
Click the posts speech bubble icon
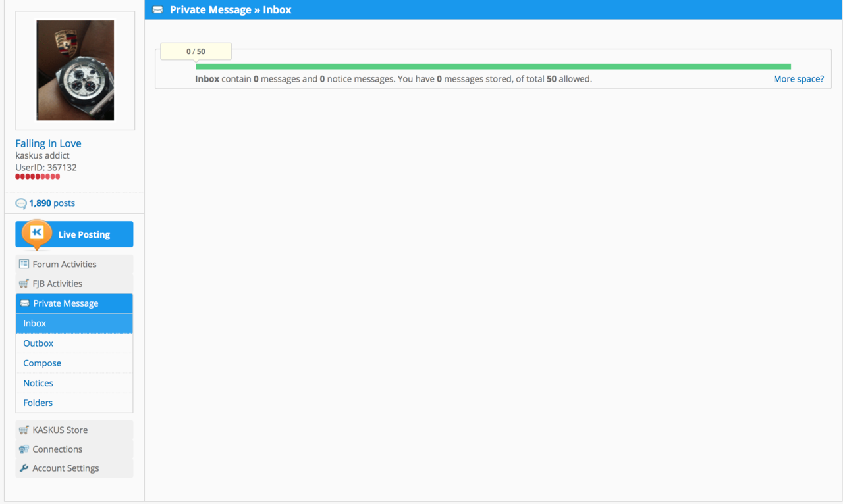coord(21,203)
